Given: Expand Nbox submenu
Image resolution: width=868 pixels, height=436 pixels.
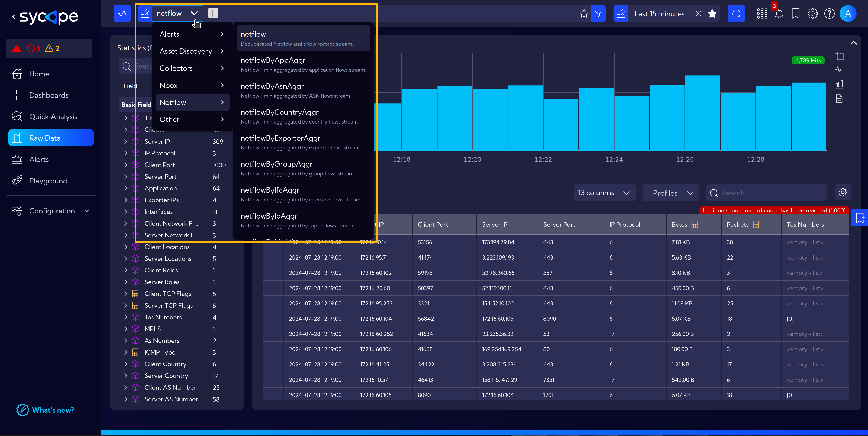Looking at the screenshot, I should [x=192, y=85].
